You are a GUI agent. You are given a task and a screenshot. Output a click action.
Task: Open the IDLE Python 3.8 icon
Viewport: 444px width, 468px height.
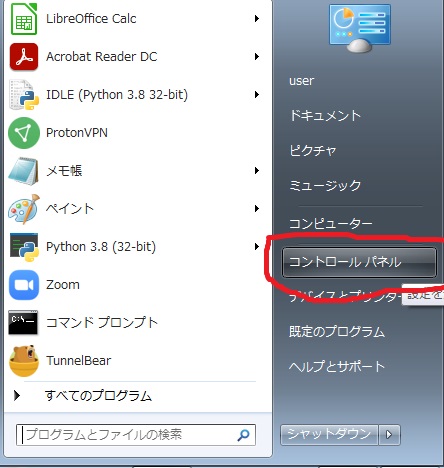23,95
